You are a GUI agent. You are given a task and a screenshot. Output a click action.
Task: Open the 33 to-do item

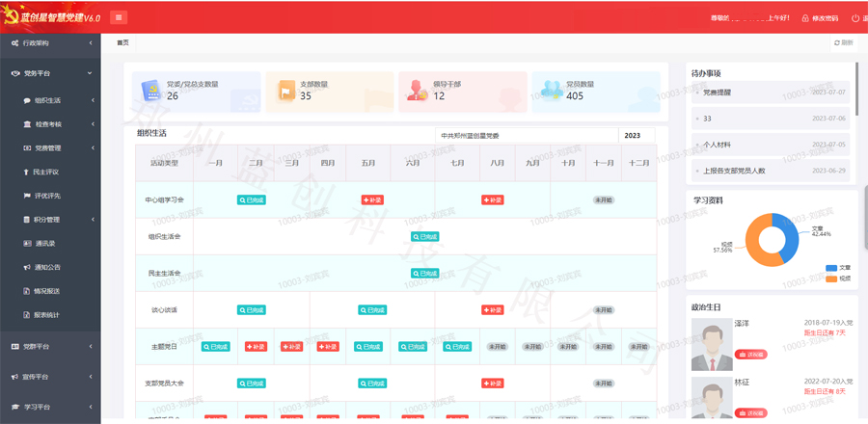(x=771, y=119)
